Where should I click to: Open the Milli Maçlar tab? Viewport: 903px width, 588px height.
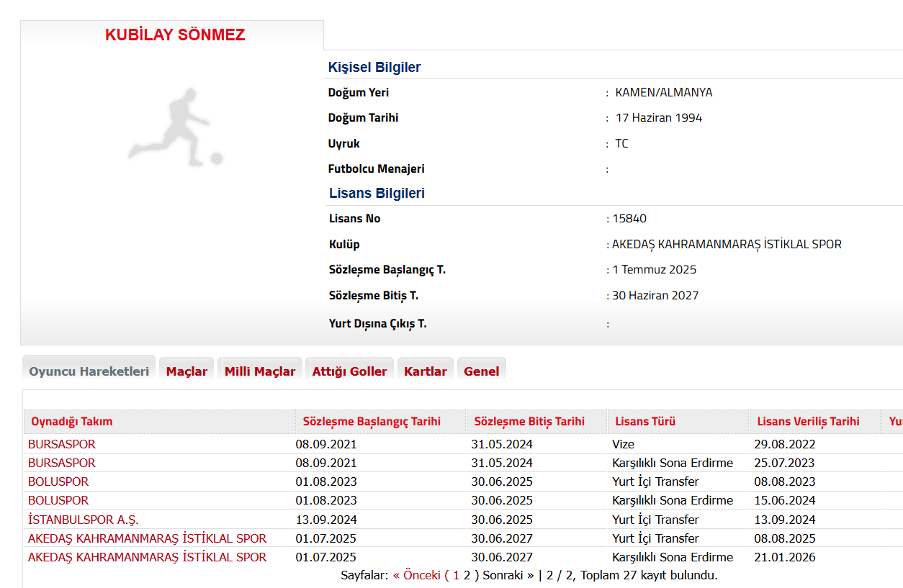click(x=260, y=371)
